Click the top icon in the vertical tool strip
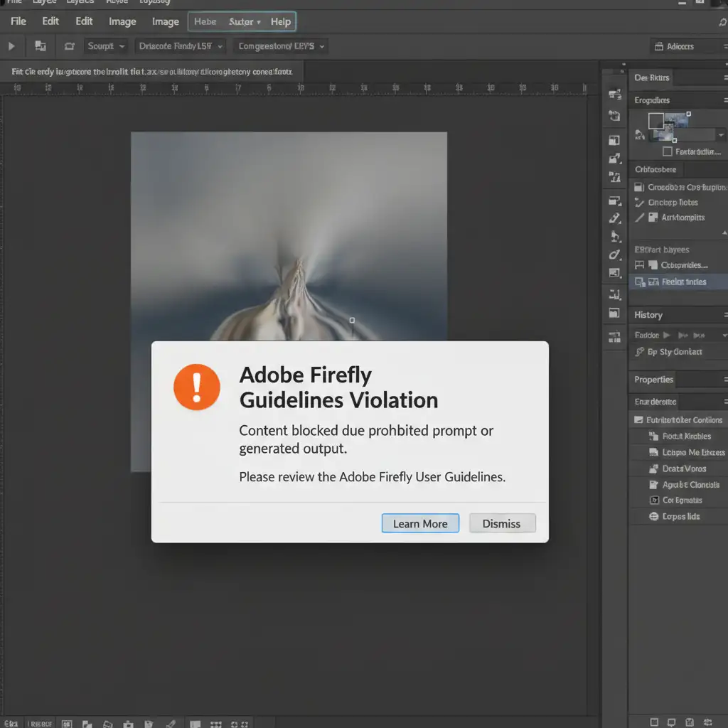Image resolution: width=728 pixels, height=728 pixels. [x=615, y=94]
